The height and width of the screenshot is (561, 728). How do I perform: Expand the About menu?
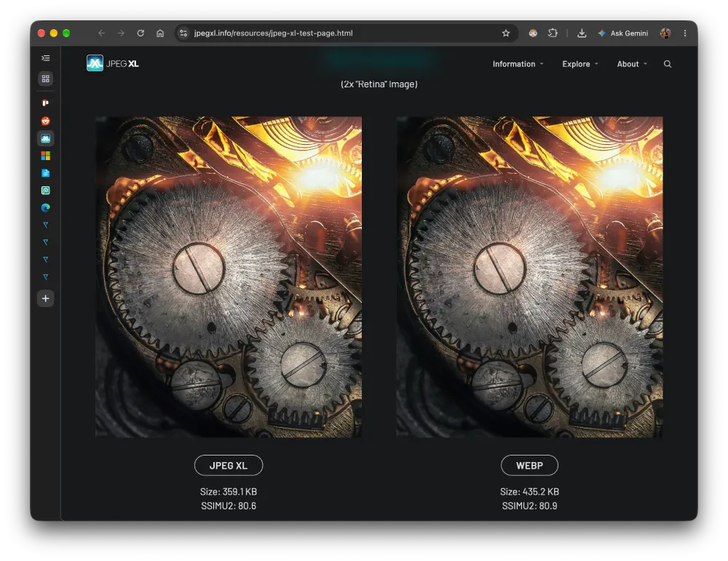click(x=632, y=64)
